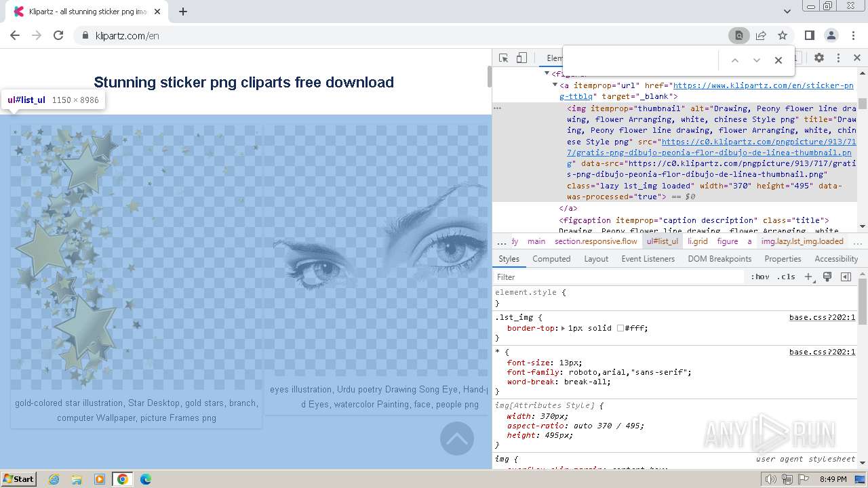The width and height of the screenshot is (868, 488).
Task: Open the gold-colored star illustration caption
Action: 136,410
